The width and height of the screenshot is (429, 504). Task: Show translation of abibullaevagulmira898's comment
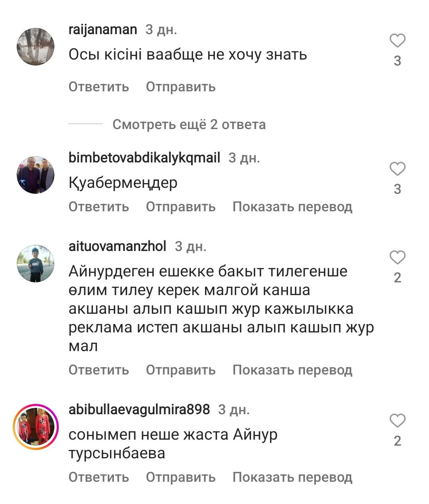click(292, 477)
